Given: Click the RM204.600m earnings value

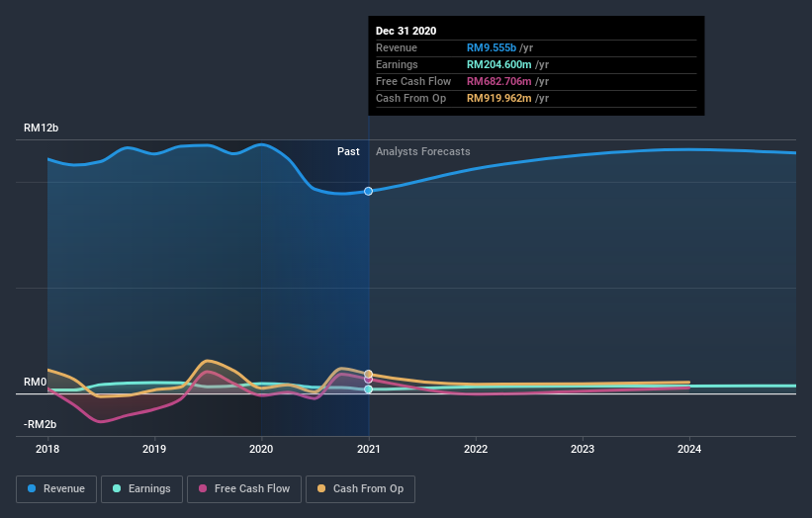Looking at the screenshot, I should [x=499, y=64].
